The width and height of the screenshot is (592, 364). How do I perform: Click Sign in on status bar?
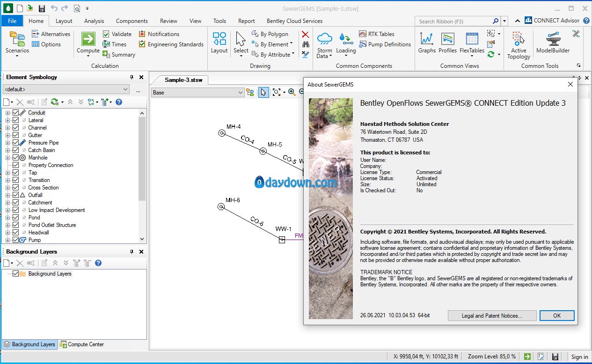pos(579,357)
